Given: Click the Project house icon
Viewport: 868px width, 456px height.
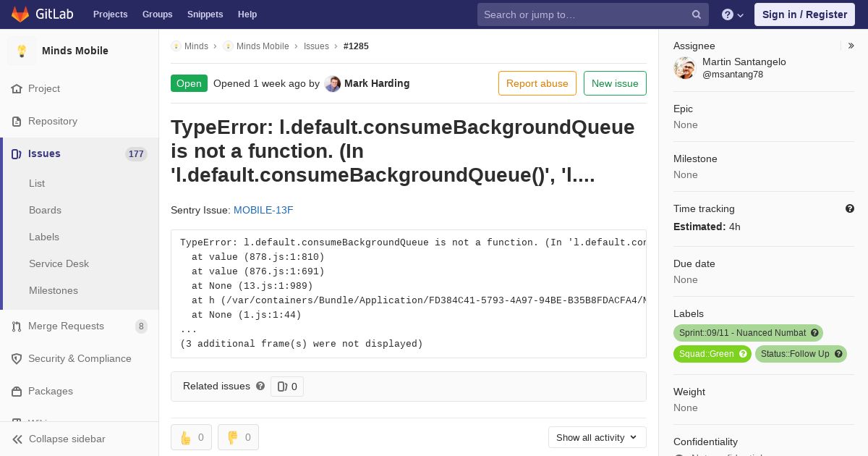Looking at the screenshot, I should click(x=17, y=89).
